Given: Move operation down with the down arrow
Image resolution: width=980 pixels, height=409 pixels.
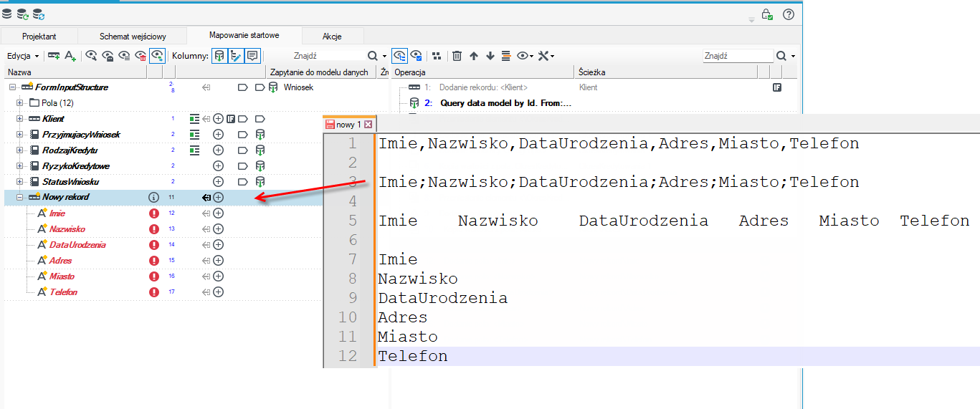Looking at the screenshot, I should 490,55.
